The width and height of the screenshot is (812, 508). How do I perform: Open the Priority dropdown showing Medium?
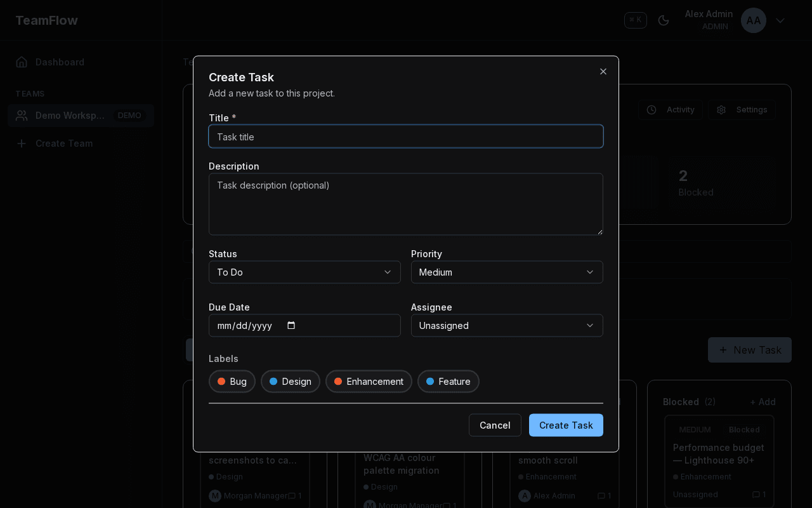click(507, 272)
